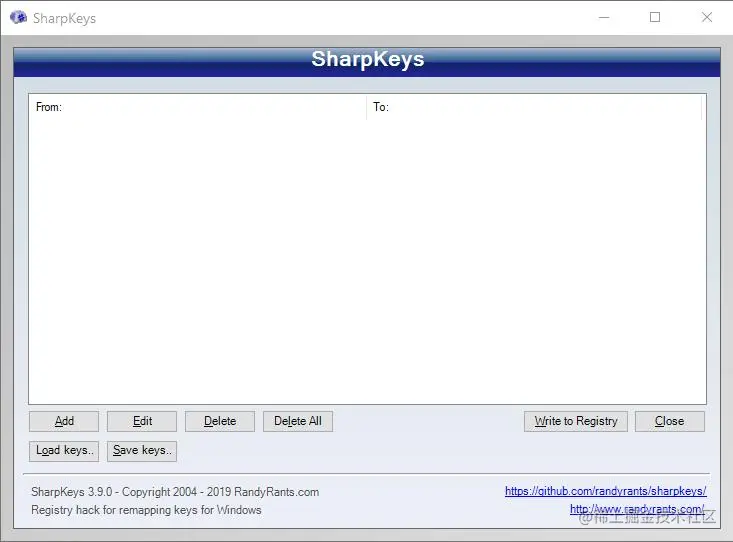Click the SharpKeys 3.9.0 copyright text
The height and width of the screenshot is (542, 733).
pyautogui.click(x=175, y=492)
